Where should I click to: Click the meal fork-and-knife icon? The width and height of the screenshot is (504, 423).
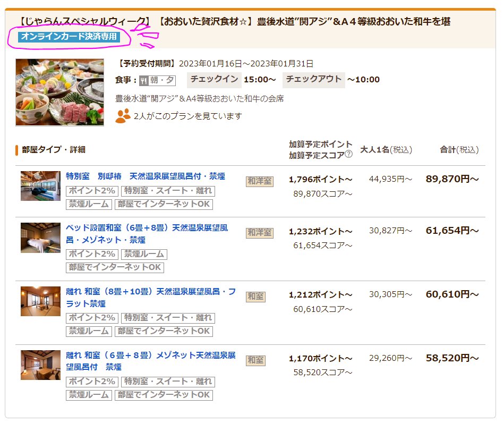[x=144, y=80]
